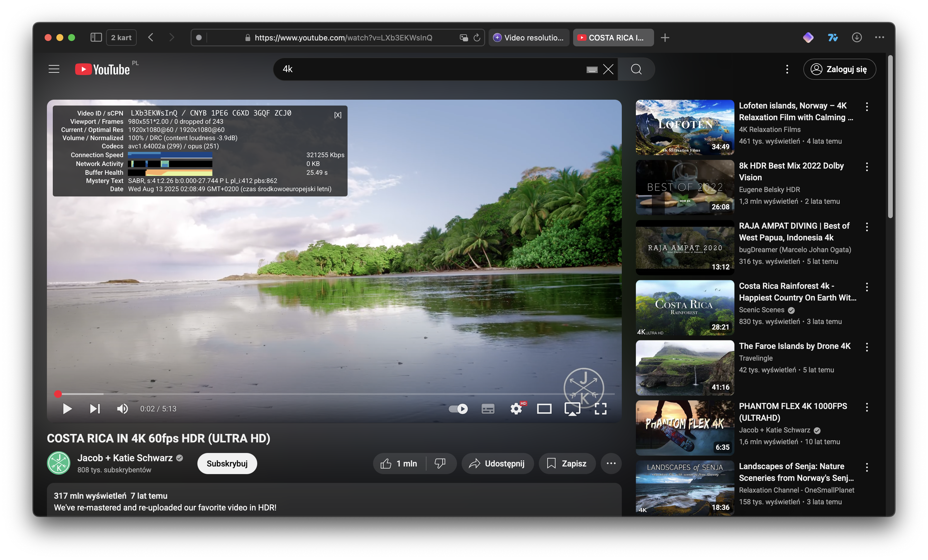
Task: Open YouTube settings three-dot menu near login
Action: coord(787,69)
